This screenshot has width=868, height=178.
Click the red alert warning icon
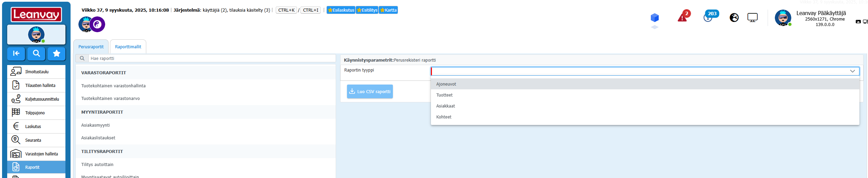pyautogui.click(x=683, y=17)
